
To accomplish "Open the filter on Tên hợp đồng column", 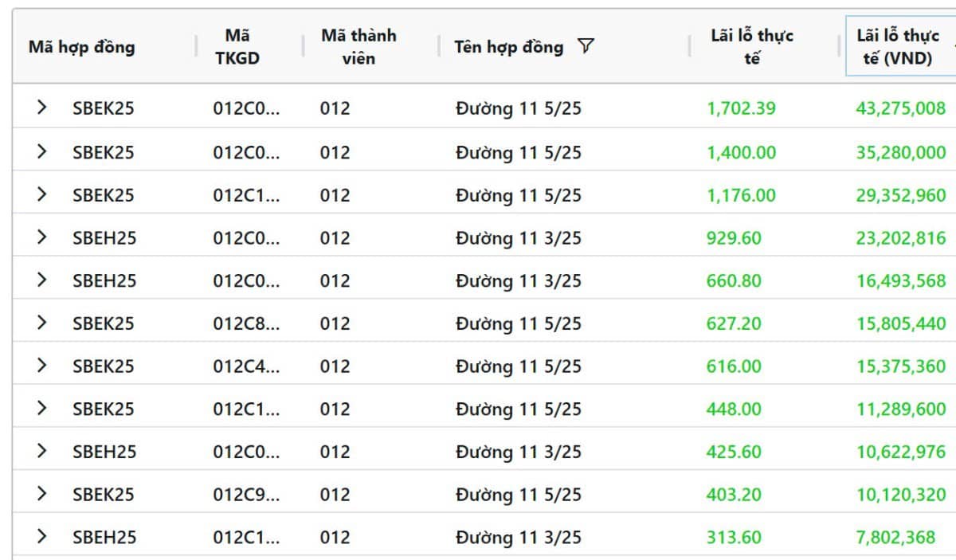I will click(586, 46).
